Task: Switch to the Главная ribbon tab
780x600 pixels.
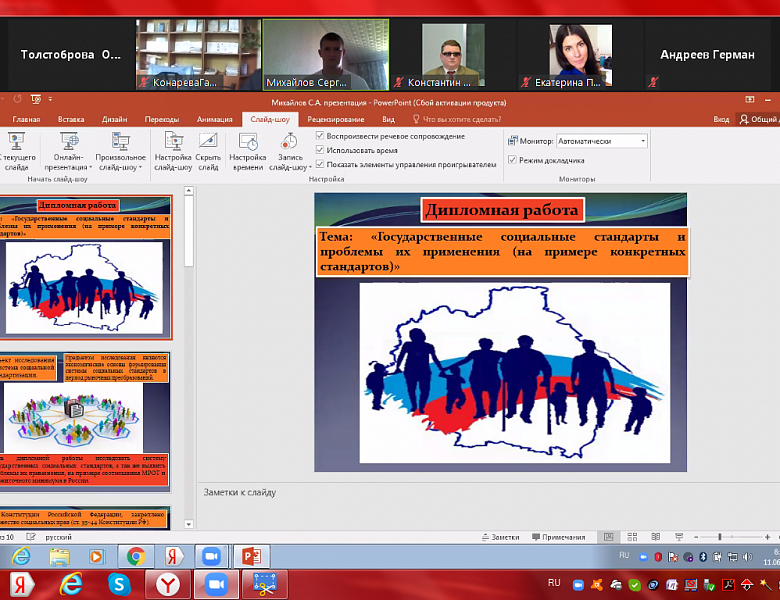Action: point(26,119)
